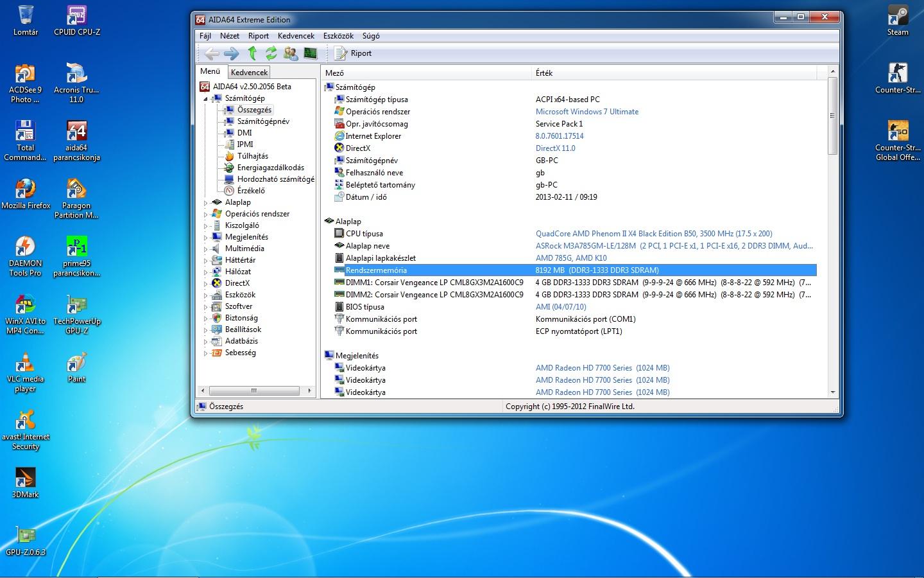Select DMI tree item

[244, 133]
